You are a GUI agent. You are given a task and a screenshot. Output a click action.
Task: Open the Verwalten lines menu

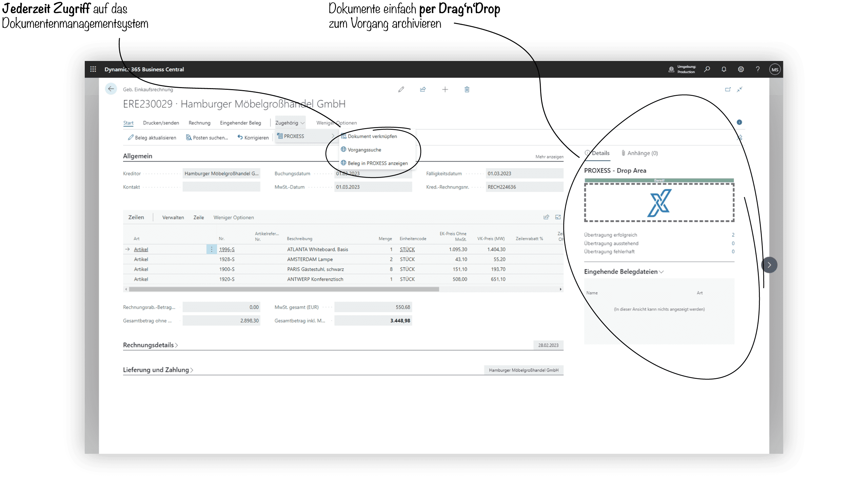[x=173, y=218]
